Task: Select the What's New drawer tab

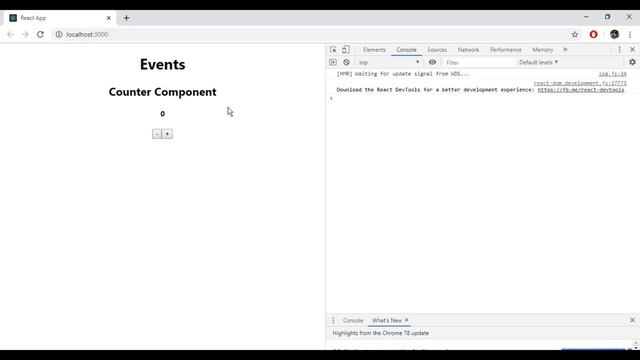Action: 387,320
